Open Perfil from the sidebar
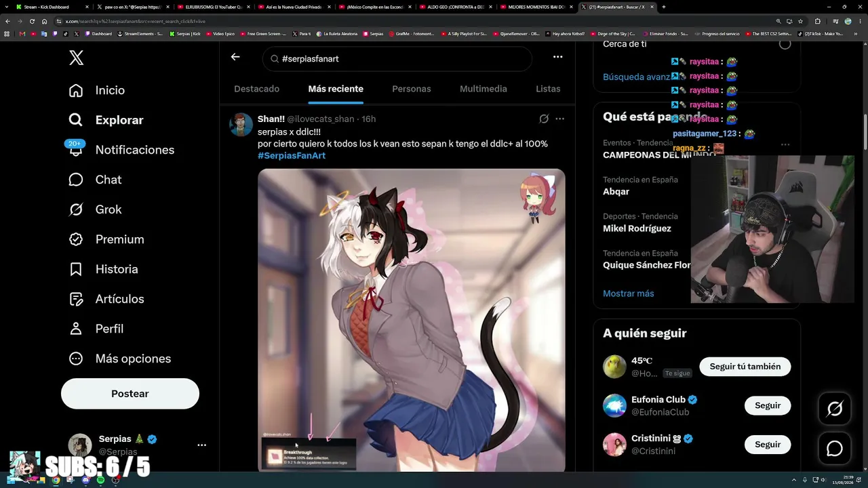 point(96,329)
